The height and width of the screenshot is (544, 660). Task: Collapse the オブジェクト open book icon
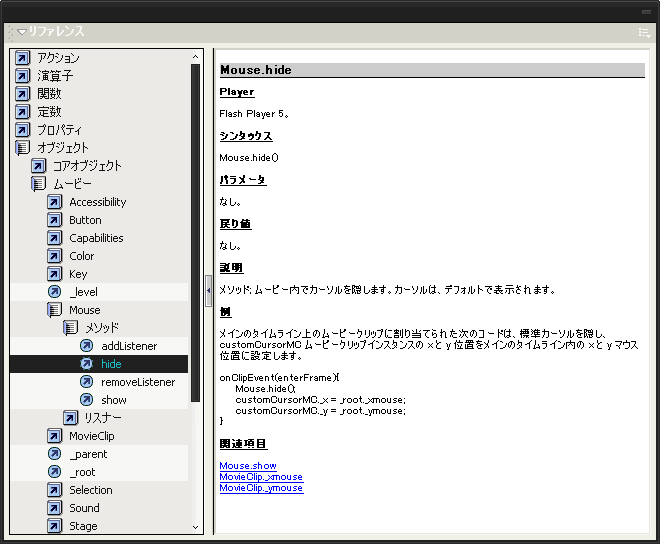(22, 148)
